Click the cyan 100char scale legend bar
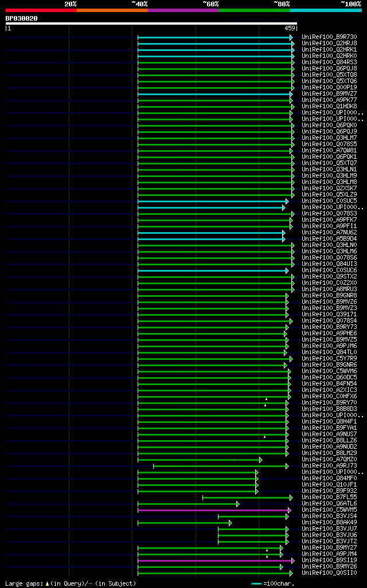Screen dimensions: 367x588 (256, 584)
